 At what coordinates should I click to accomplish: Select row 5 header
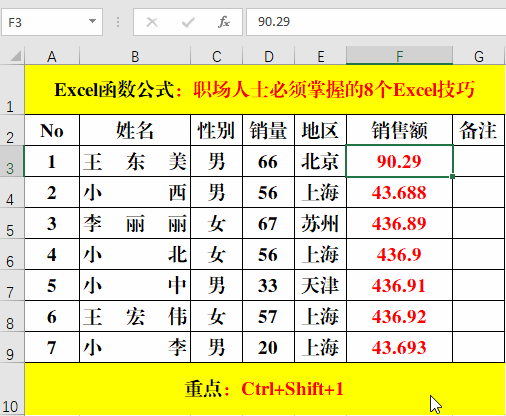(x=12, y=223)
